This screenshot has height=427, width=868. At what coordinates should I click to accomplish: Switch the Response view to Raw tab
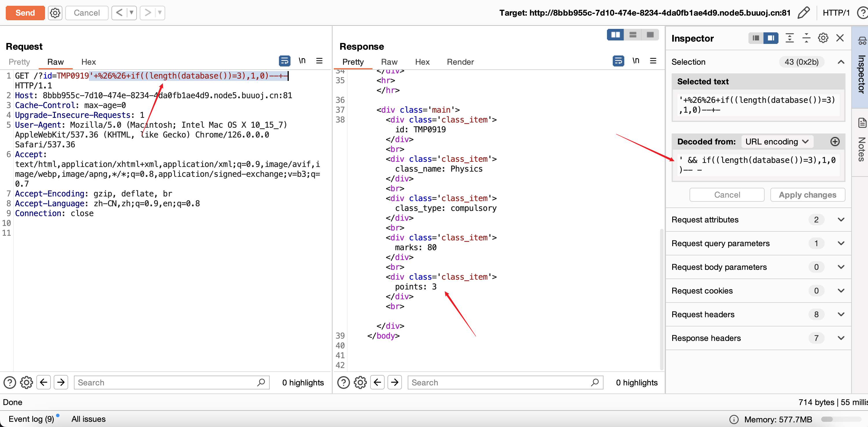tap(389, 62)
